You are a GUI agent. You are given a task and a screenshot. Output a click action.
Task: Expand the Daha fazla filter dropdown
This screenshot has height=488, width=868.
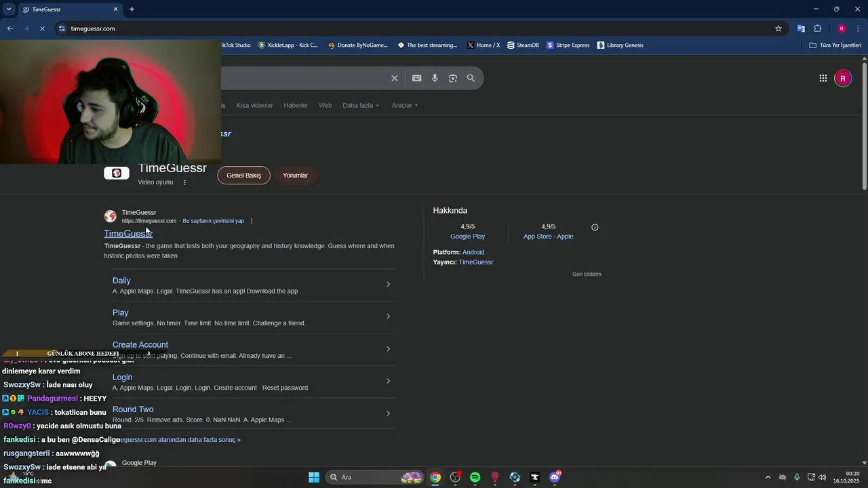[361, 105]
